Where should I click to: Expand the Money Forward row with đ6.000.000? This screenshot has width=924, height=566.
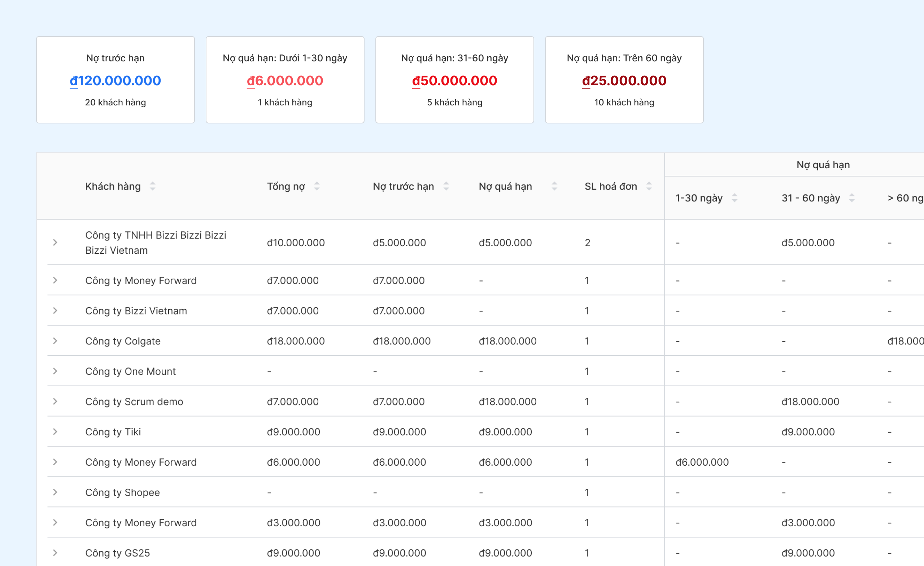[x=55, y=462]
